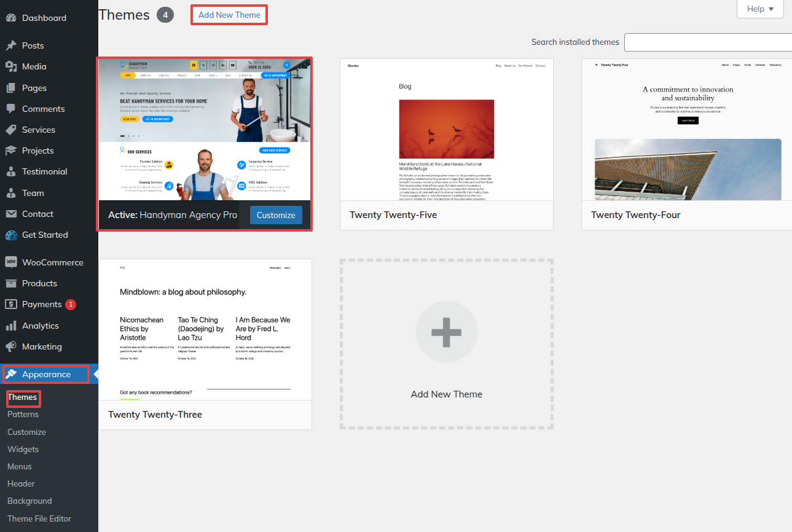Open the Theme File Editor link
This screenshot has width=792, height=532.
click(39, 518)
